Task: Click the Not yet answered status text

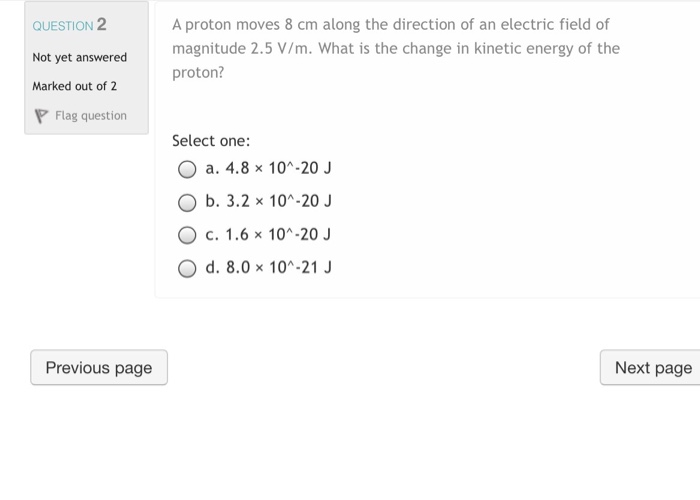Action: (x=80, y=57)
